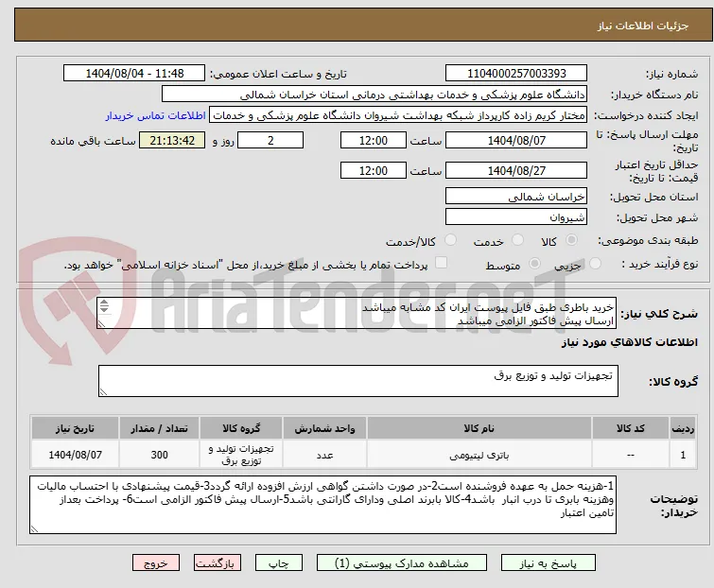This screenshot has height=588, width=714.
Task: Click the resize grip of شرح کلی نیاز box
Action: point(101,323)
